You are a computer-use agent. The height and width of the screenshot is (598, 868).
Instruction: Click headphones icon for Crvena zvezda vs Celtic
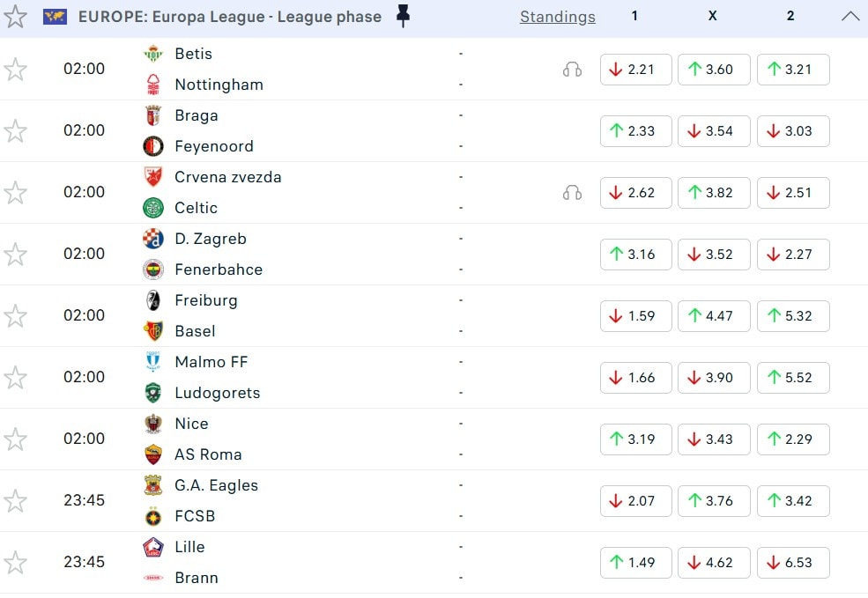tap(572, 193)
